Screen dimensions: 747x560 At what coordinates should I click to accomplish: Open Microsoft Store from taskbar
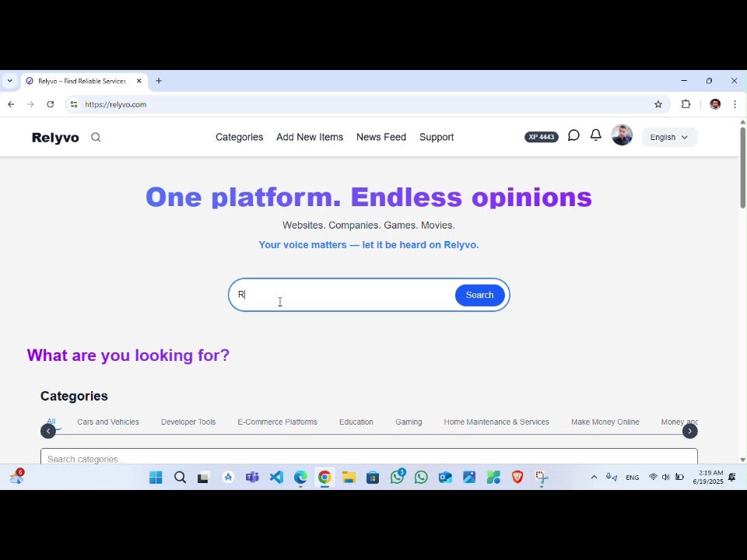point(373,477)
